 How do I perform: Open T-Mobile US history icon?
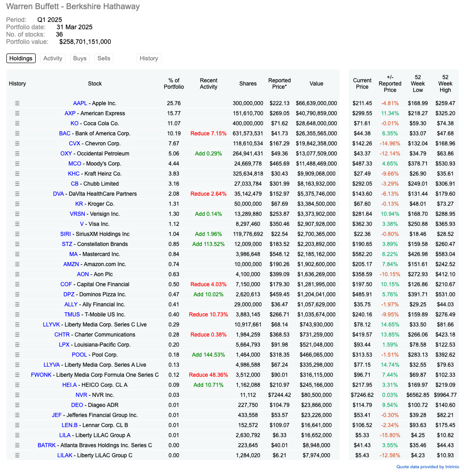[x=17, y=315]
